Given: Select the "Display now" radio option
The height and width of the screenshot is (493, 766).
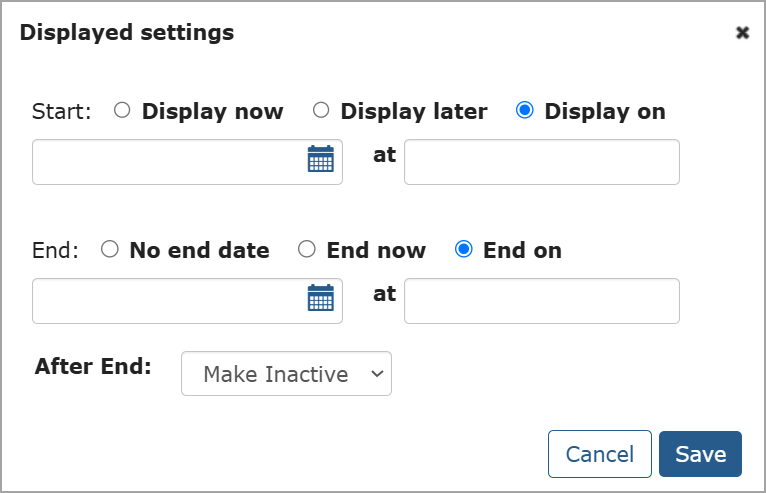Looking at the screenshot, I should [x=122, y=111].
